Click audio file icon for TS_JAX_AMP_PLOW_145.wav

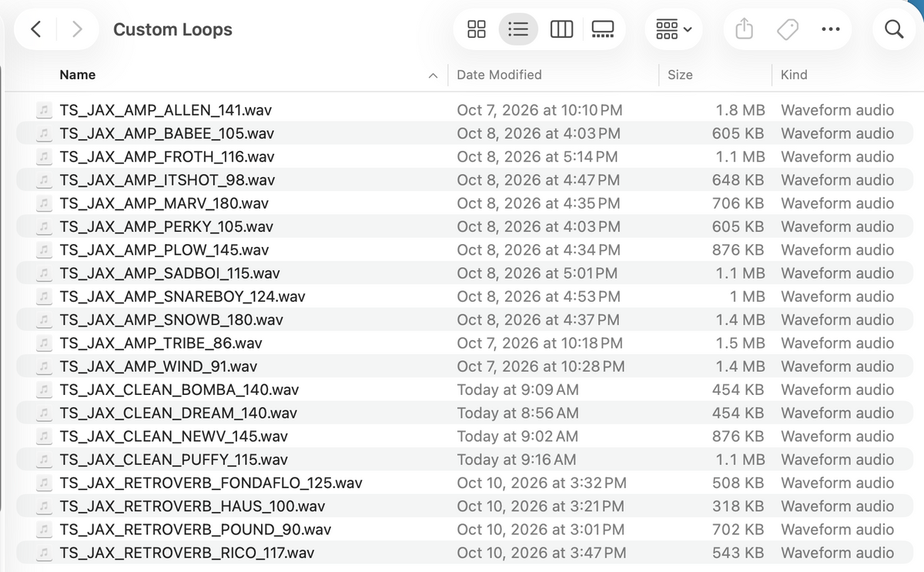(45, 249)
